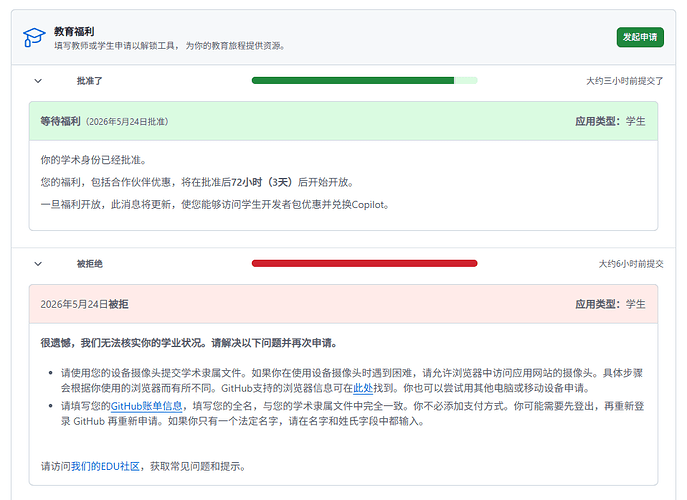Open the GitHub账单信息 link

[146, 406]
